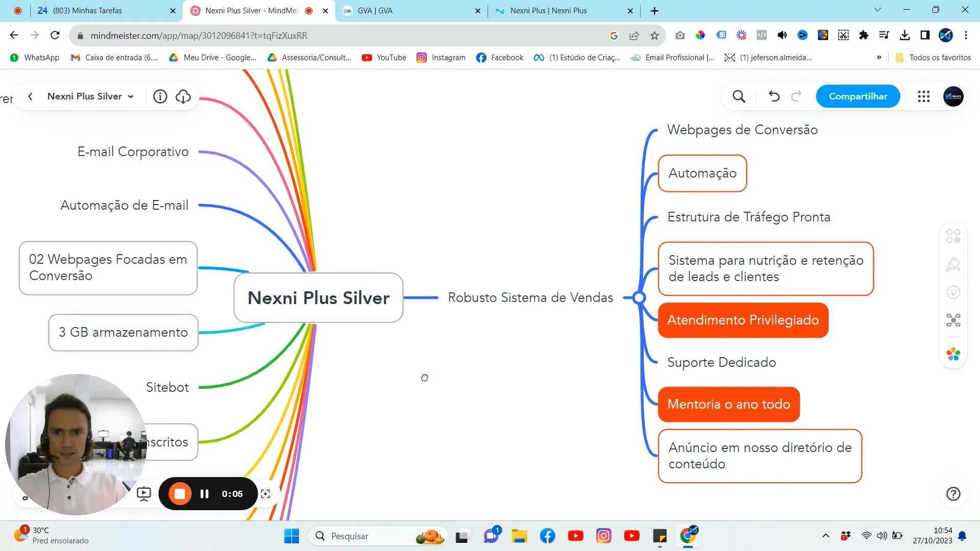Open the topic shapes panel icon
Image resolution: width=980 pixels, height=551 pixels.
click(x=953, y=236)
